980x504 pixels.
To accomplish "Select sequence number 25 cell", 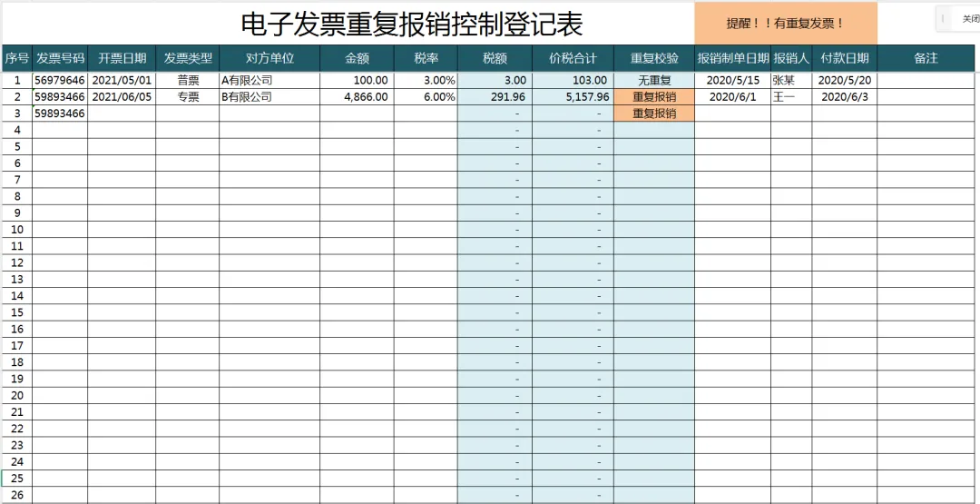I will click(x=17, y=479).
